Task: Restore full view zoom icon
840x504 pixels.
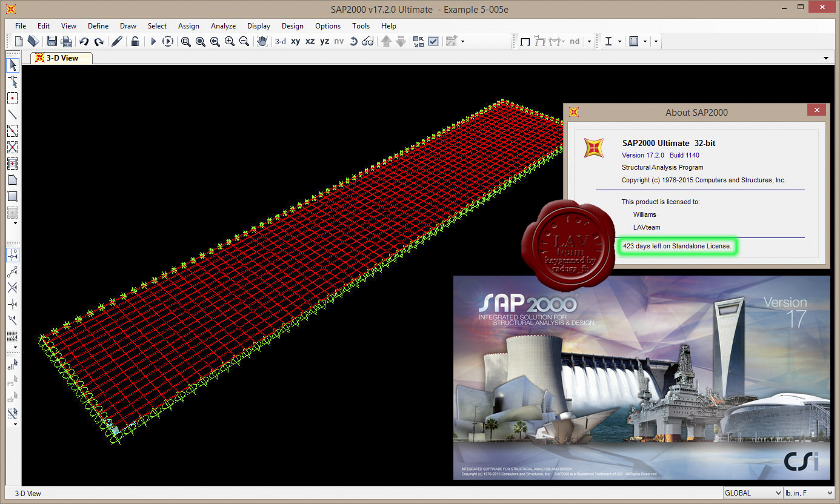Action: click(201, 41)
